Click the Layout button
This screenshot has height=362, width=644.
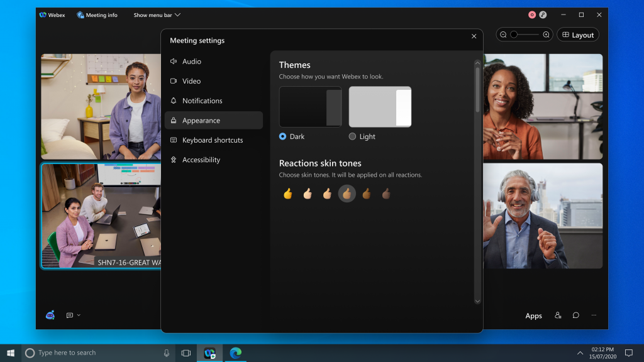tap(577, 35)
